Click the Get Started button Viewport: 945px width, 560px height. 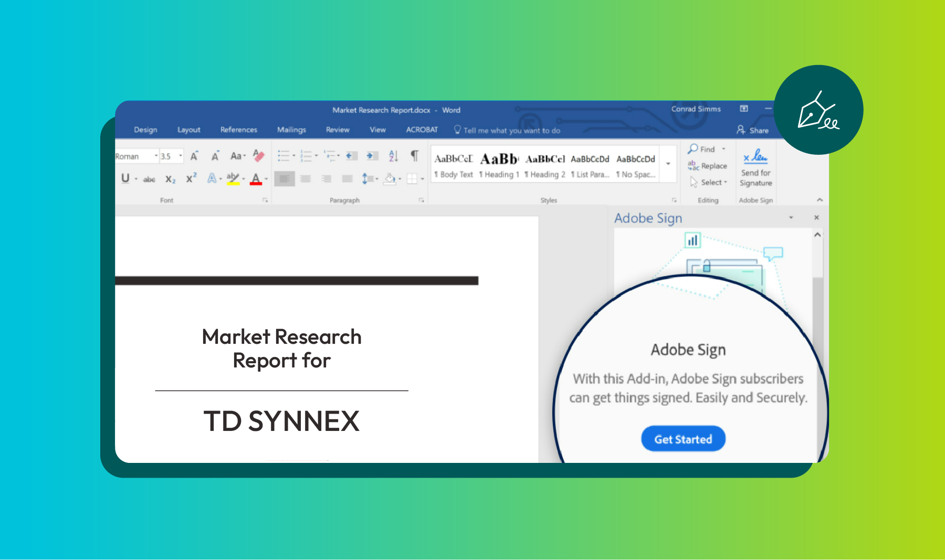[x=683, y=439]
